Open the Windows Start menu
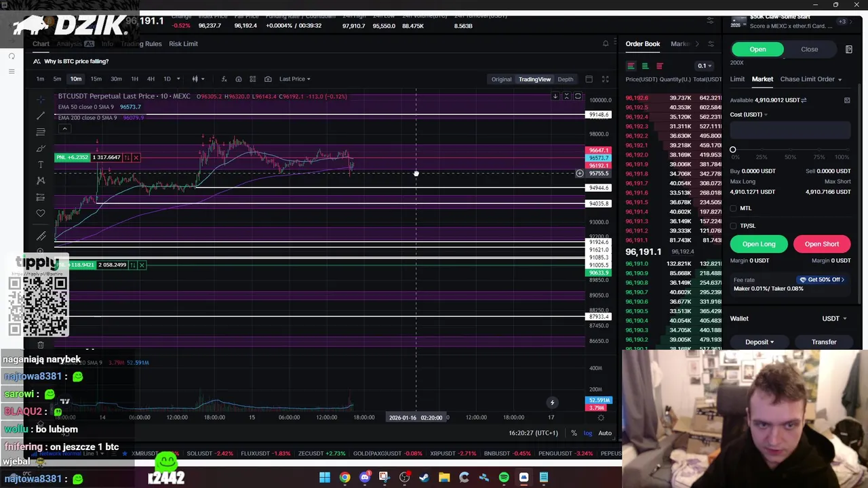 [325, 478]
